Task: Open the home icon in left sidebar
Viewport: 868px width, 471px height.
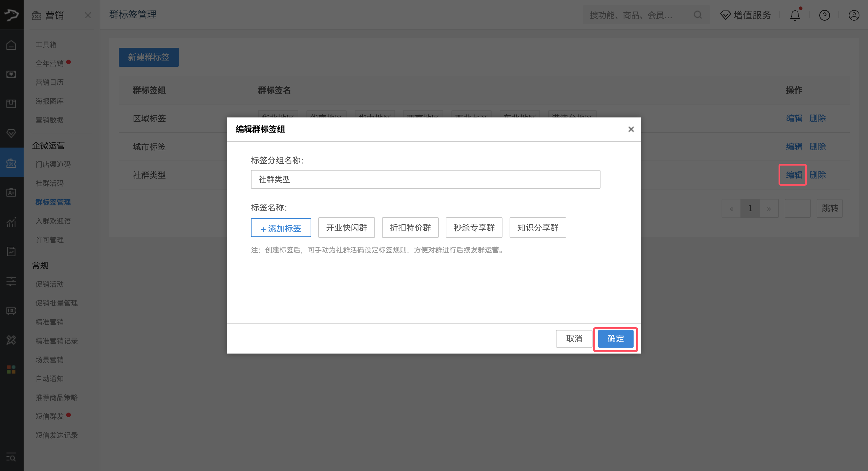Action: coord(11,45)
